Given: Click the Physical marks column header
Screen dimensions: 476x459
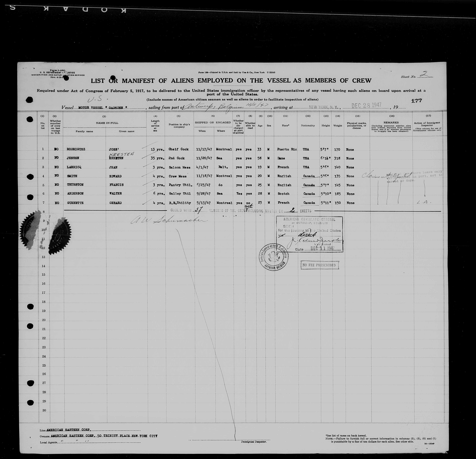Looking at the screenshot, I should (356, 126).
